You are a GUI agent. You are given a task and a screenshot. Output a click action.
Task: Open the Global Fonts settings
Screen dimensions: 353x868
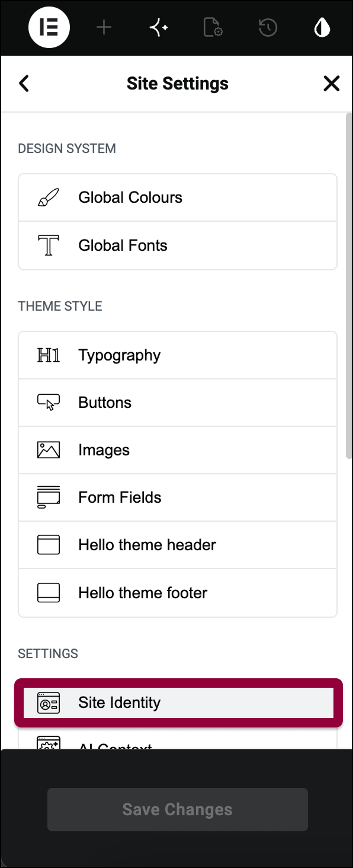(178, 246)
